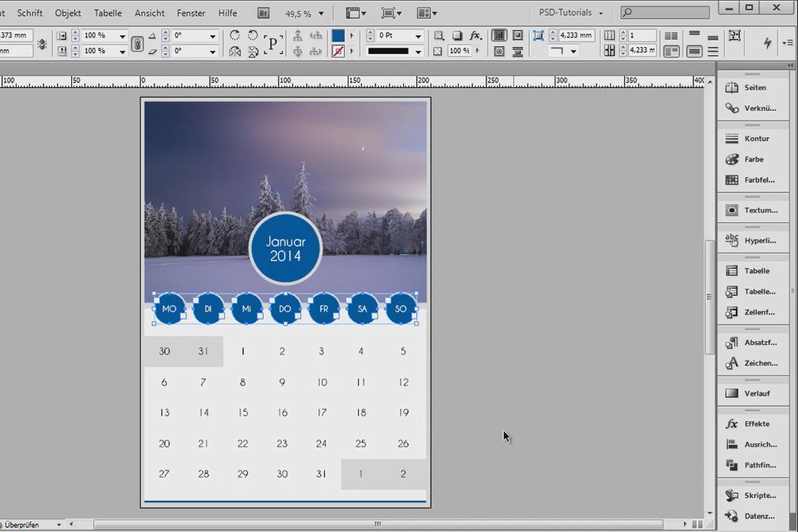The image size is (798, 532).
Task: Open the Textumfluss panel
Action: [x=751, y=210]
